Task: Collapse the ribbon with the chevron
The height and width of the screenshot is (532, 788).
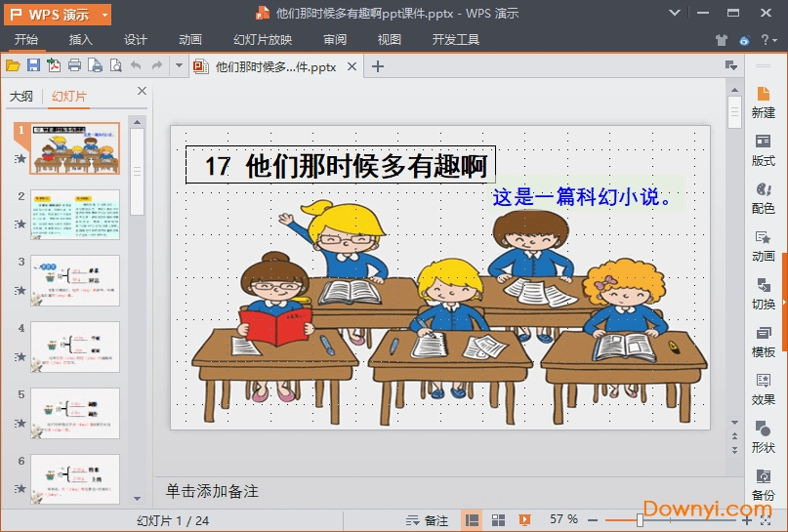Action: point(675,13)
